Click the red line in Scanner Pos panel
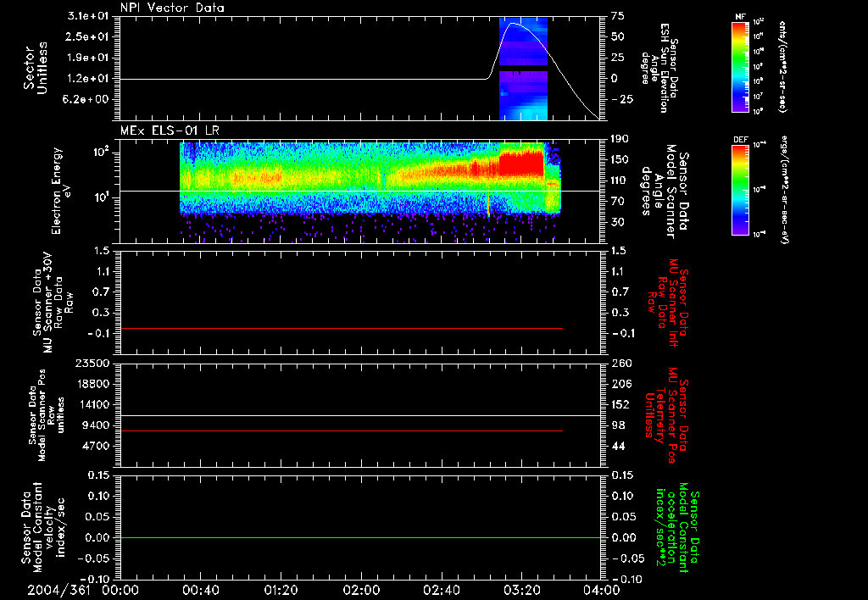868x600 pixels. [x=341, y=431]
